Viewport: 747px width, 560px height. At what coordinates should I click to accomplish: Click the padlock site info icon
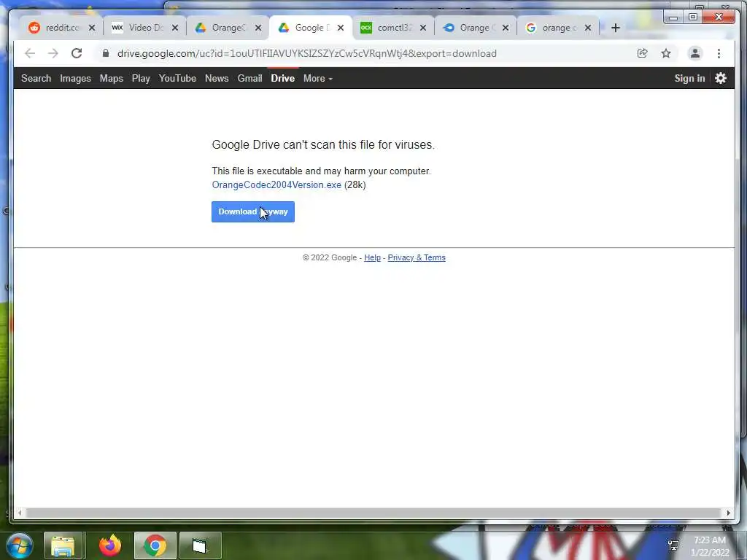(x=106, y=53)
